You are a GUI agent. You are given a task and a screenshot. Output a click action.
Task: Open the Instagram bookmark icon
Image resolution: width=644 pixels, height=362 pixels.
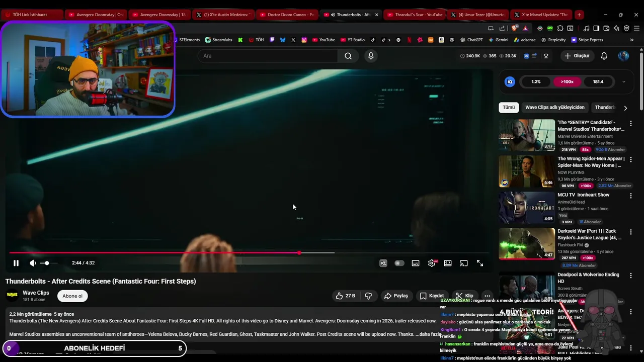point(304,40)
